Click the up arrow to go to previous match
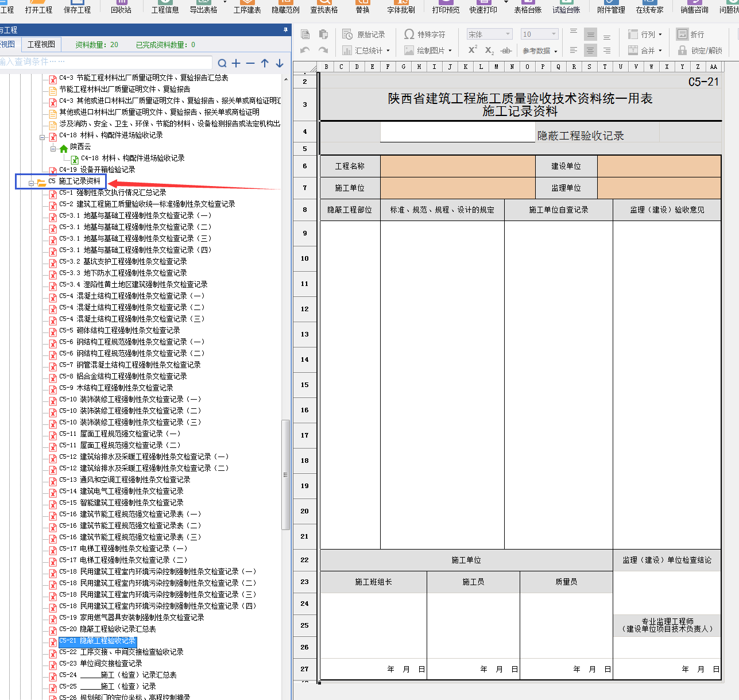The width and height of the screenshot is (739, 700). tap(265, 63)
